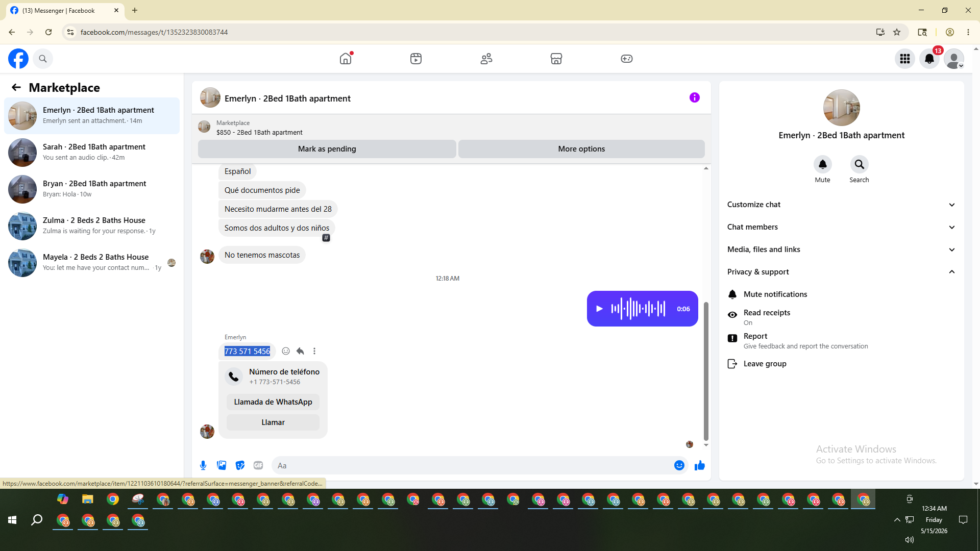Attach a photo using the image icon
The height and width of the screenshot is (551, 980).
click(222, 465)
